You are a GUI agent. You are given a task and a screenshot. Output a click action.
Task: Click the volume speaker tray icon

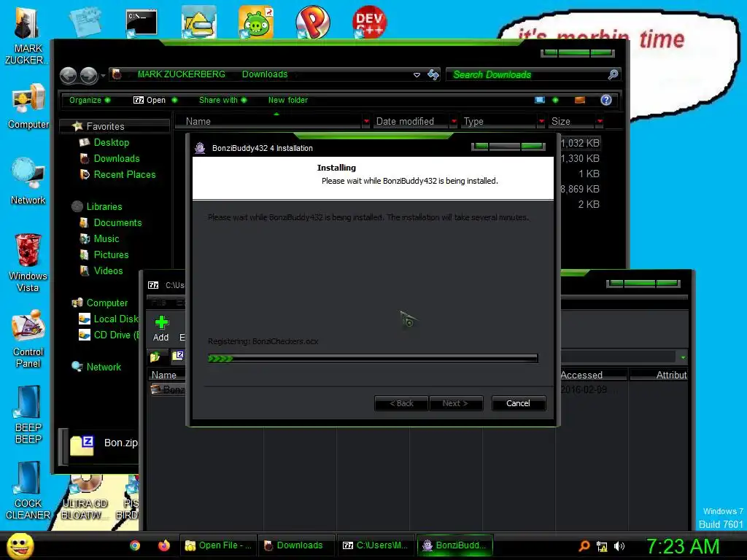[619, 546]
